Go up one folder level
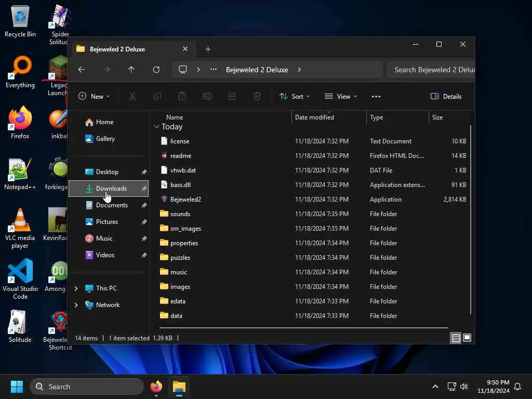532x399 pixels. pyautogui.click(x=131, y=70)
